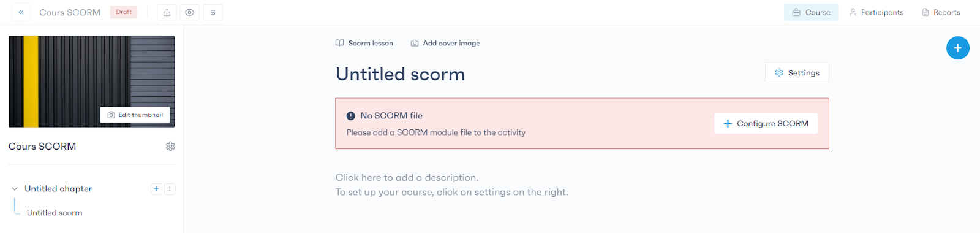
Task: Click the Settings button
Action: (x=797, y=72)
